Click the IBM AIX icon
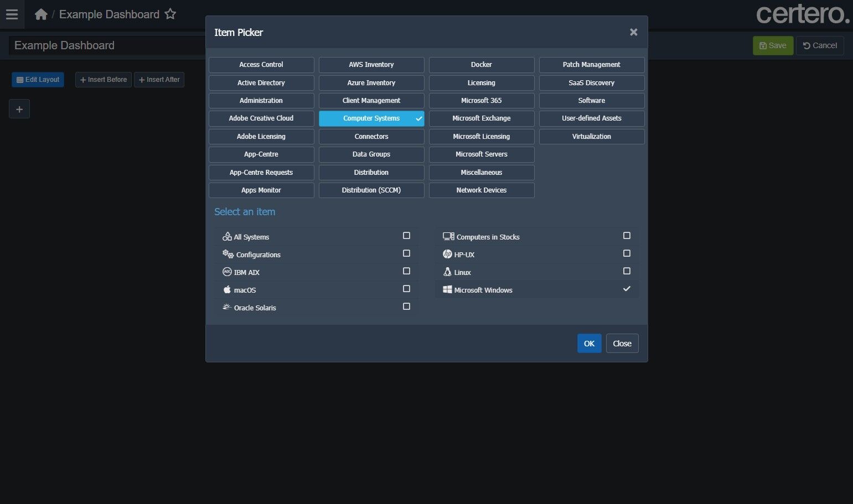Image resolution: width=853 pixels, height=504 pixels. [227, 272]
